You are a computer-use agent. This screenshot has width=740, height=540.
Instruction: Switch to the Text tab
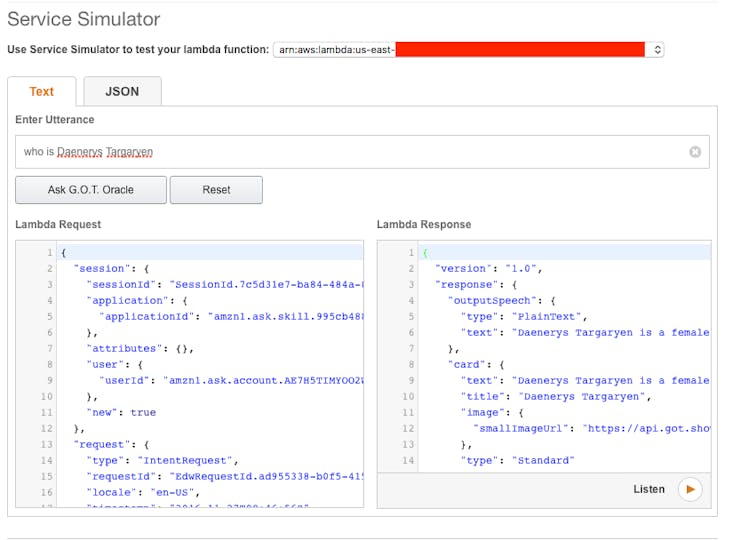(42, 92)
